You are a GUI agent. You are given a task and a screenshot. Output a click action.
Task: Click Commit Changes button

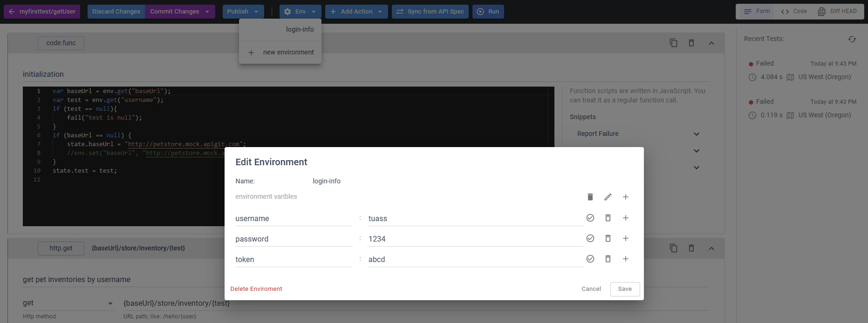coord(174,12)
